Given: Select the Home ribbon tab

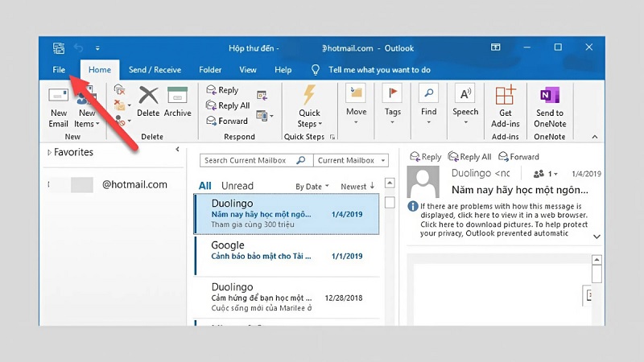Looking at the screenshot, I should coord(100,70).
